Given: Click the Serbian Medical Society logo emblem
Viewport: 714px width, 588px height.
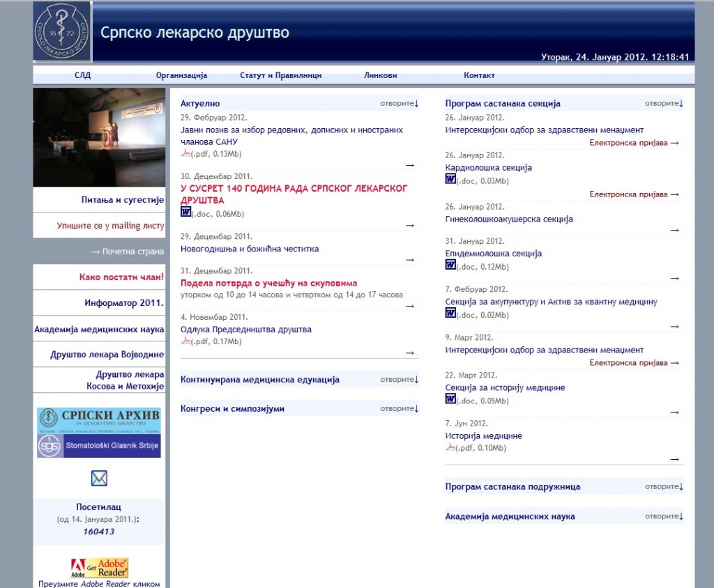Looking at the screenshot, I should point(62,32).
